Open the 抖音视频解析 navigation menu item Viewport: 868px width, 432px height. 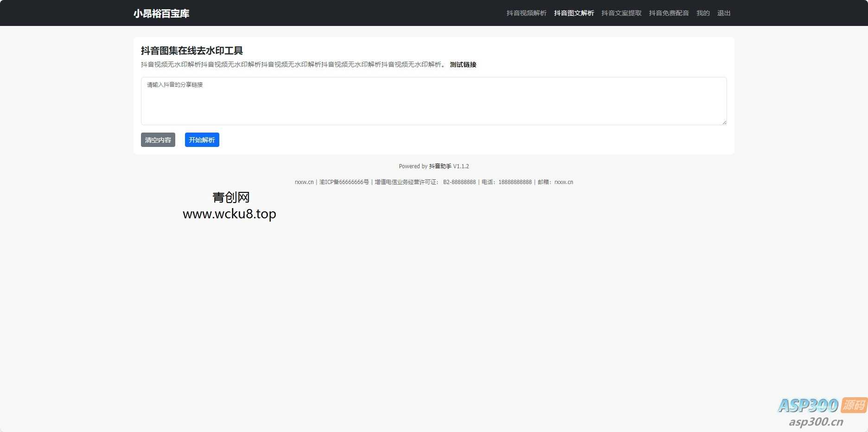pyautogui.click(x=526, y=13)
